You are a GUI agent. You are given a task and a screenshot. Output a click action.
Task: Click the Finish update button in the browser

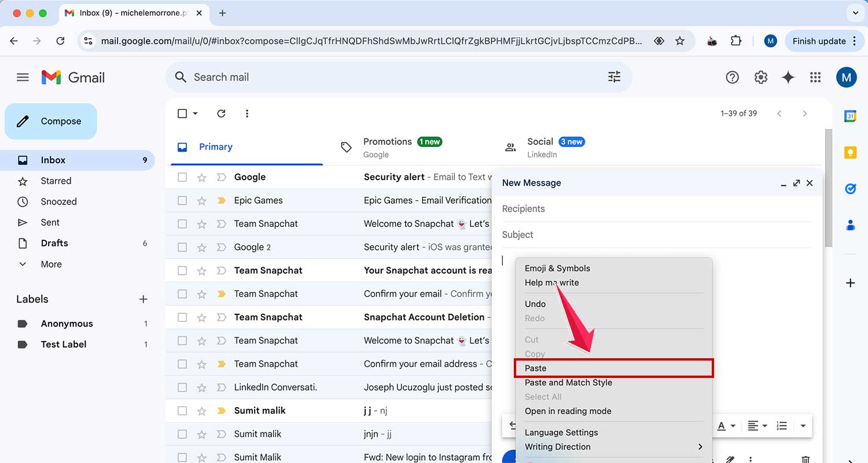pyautogui.click(x=819, y=41)
